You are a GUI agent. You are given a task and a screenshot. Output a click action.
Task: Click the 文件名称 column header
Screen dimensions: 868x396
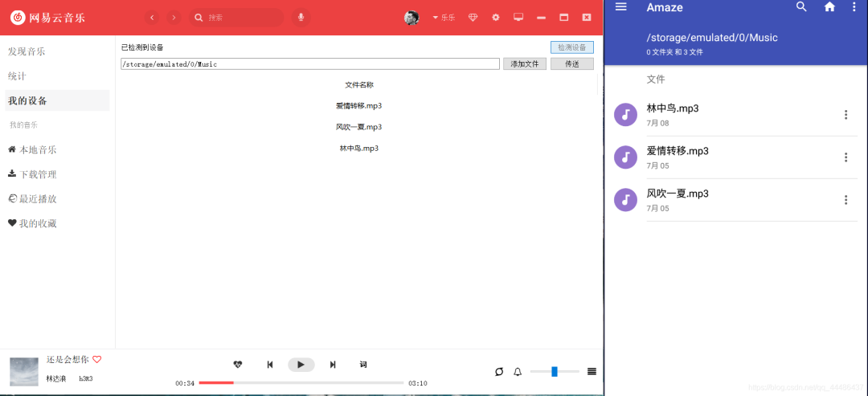(x=359, y=85)
